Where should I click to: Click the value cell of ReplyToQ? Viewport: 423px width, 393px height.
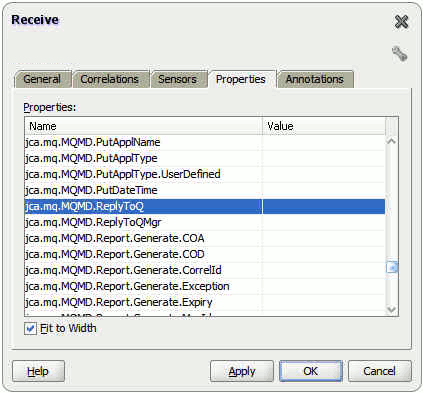(324, 206)
